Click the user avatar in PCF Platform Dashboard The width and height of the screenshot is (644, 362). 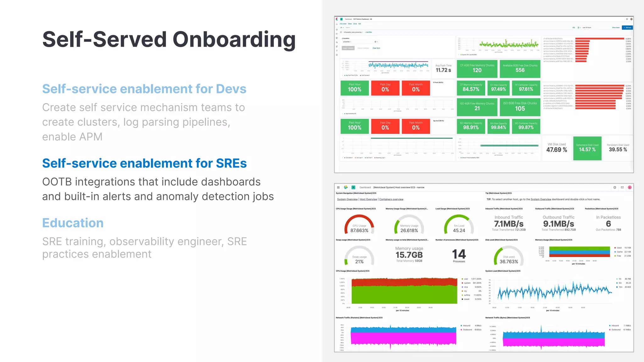point(631,19)
